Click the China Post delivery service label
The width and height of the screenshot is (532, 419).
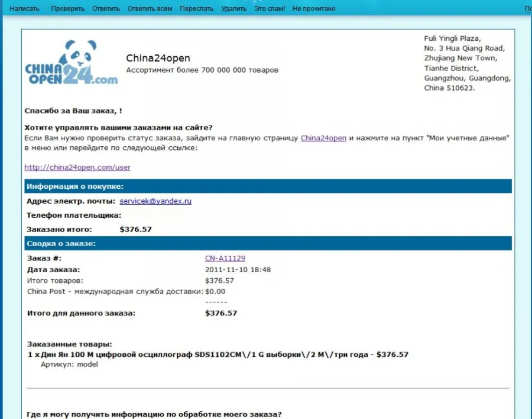coord(115,292)
